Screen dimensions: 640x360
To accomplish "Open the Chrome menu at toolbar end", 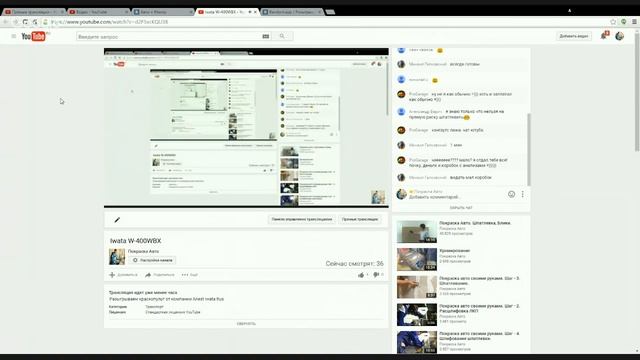I will (634, 22).
